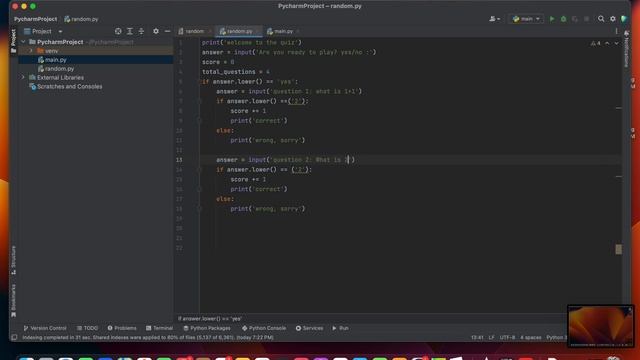Collapse PycharmProject root folder
This screenshot has height=360, width=640.
point(23,42)
